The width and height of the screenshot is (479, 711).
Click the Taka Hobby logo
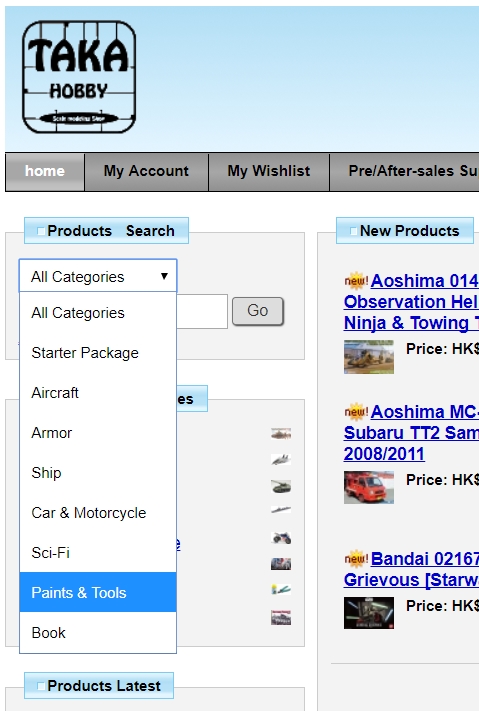pyautogui.click(x=79, y=77)
